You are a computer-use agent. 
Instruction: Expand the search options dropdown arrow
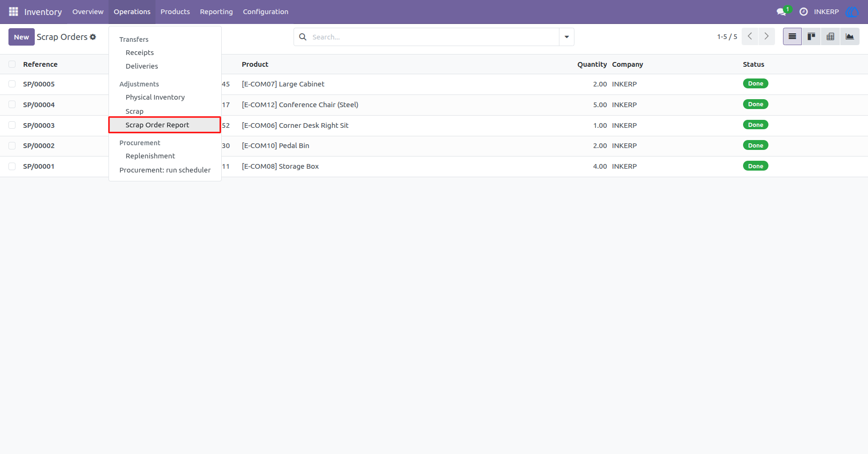pyautogui.click(x=566, y=37)
